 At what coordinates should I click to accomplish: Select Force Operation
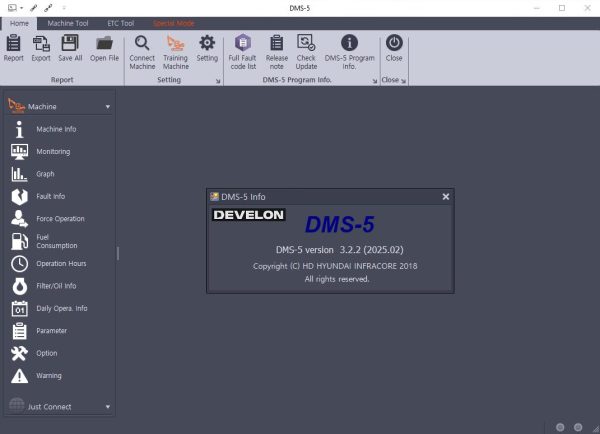click(47, 219)
